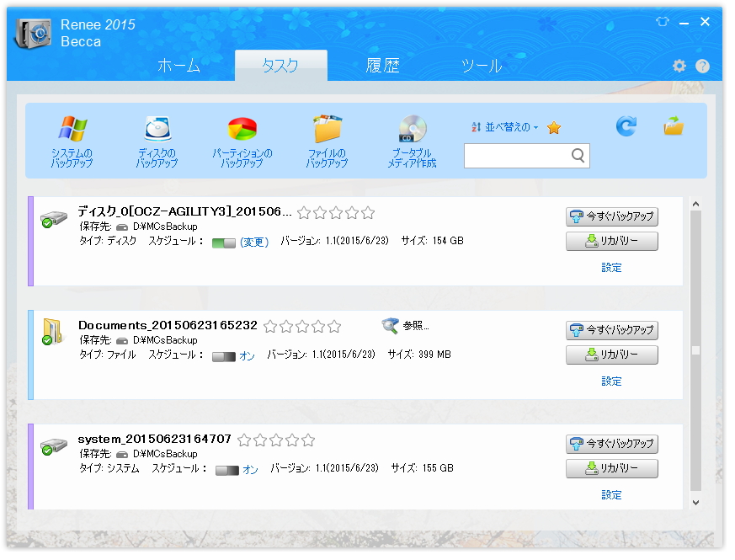
Task: Open Partition Backup (パーティションのバックアップ)
Action: (x=242, y=141)
